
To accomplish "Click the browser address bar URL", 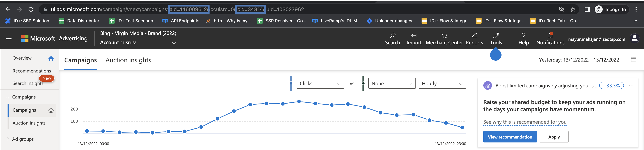I will (x=177, y=10).
